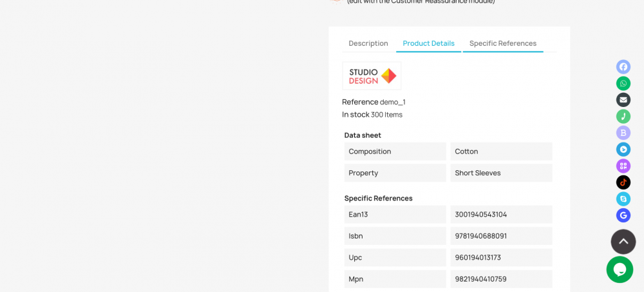Image resolution: width=644 pixels, height=292 pixels.
Task: Click the blue play-bubble icon
Action: (x=623, y=149)
